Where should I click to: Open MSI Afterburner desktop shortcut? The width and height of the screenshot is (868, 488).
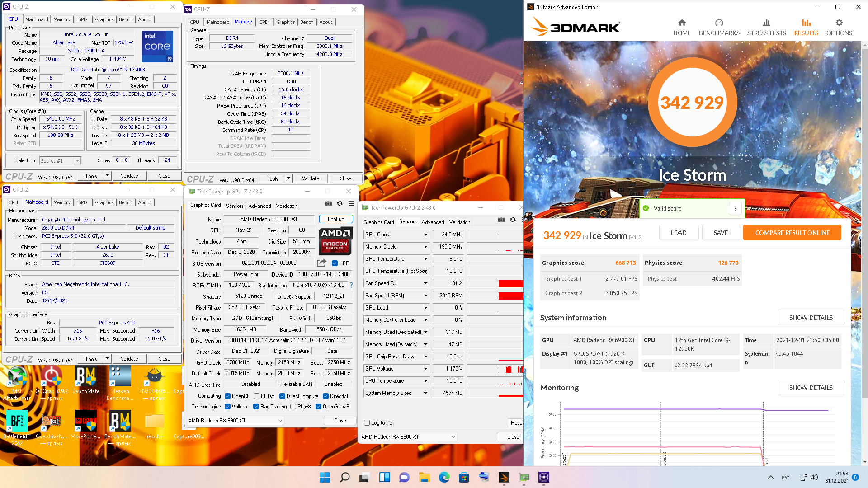point(16,383)
